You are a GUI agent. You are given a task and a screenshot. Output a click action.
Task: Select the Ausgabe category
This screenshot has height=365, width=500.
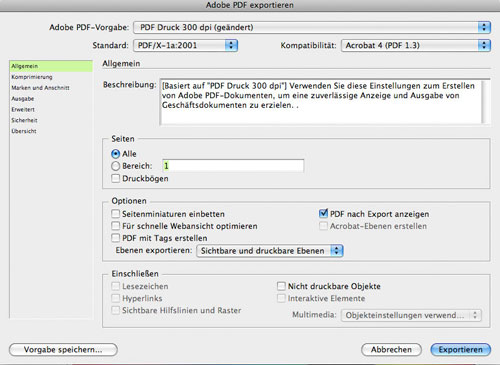[x=51, y=99]
